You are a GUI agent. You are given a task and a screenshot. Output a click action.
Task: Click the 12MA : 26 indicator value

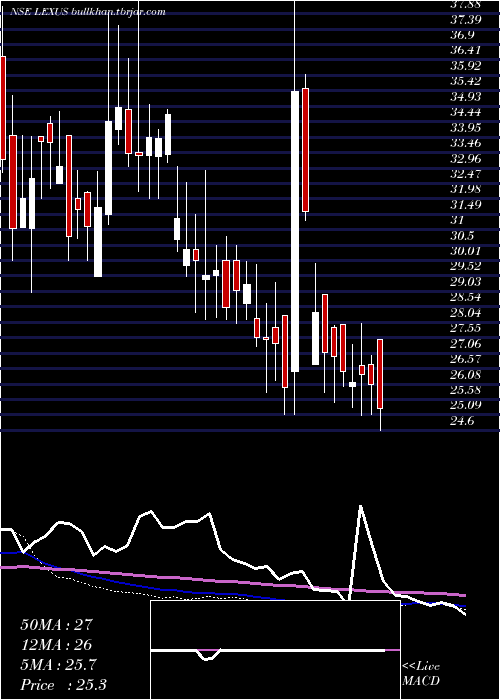(56, 645)
